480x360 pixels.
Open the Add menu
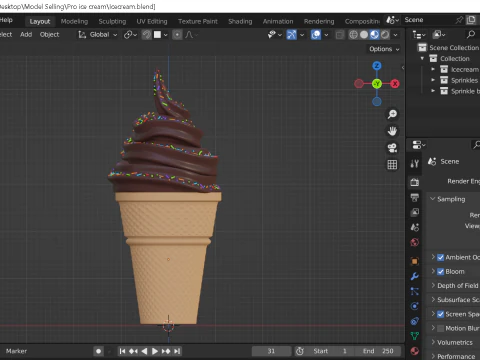click(26, 34)
